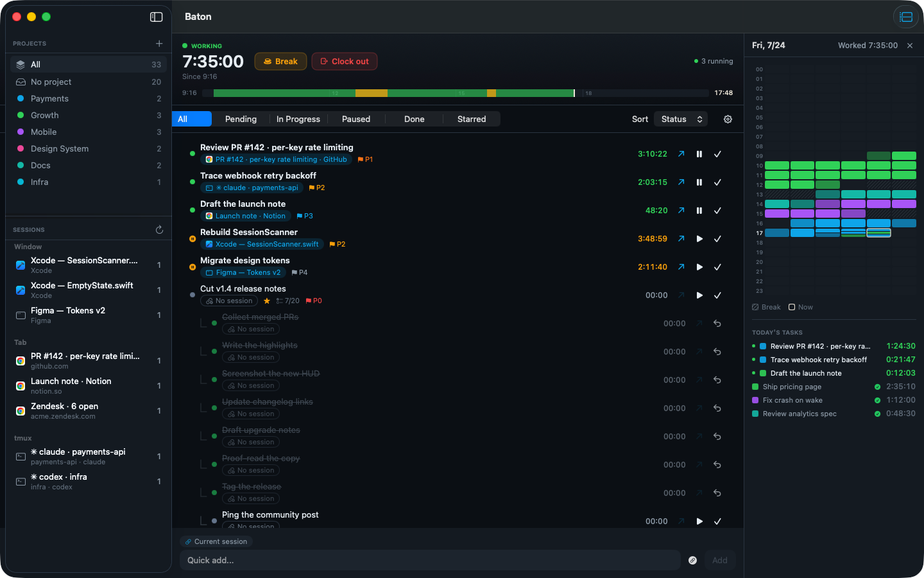Mark Ping the community post done
This screenshot has width=924, height=578.
pyautogui.click(x=717, y=521)
